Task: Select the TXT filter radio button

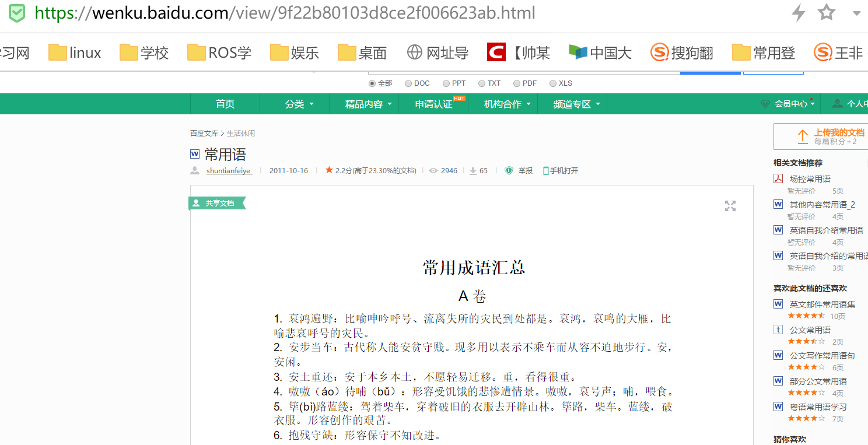Action: coord(482,83)
